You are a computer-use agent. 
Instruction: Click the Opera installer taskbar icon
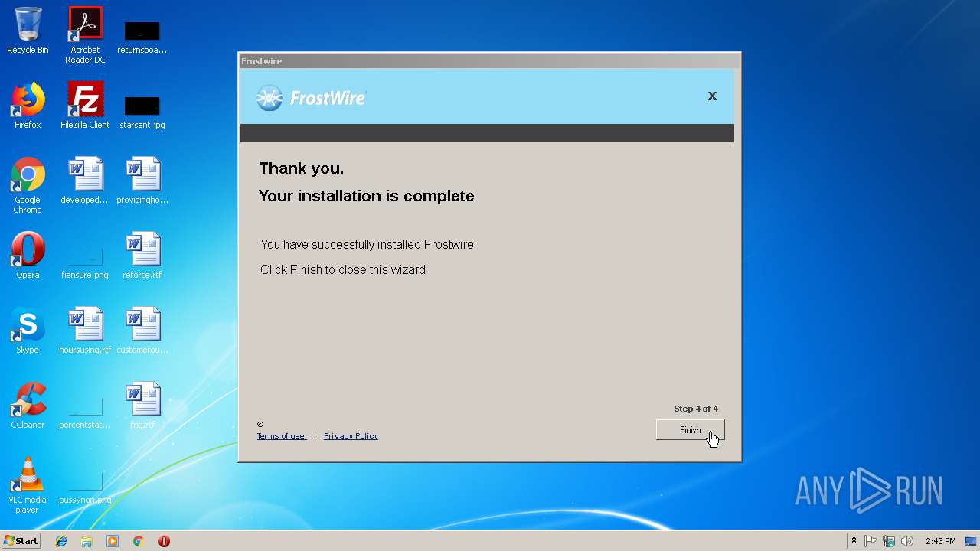(x=164, y=541)
